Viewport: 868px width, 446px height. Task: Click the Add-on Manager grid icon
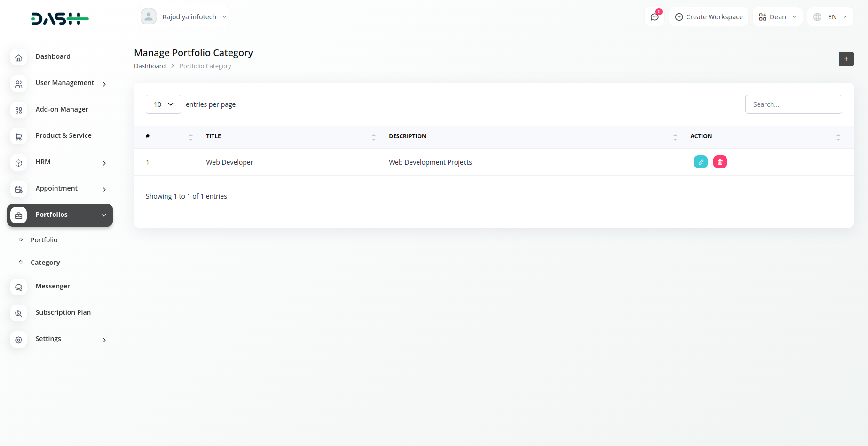pyautogui.click(x=19, y=111)
